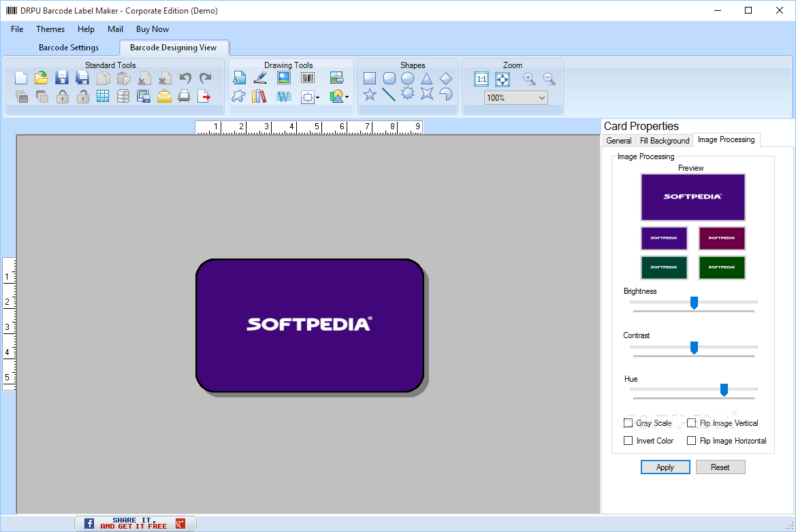796x532 pixels.
Task: Undo the last action
Action: (185, 78)
